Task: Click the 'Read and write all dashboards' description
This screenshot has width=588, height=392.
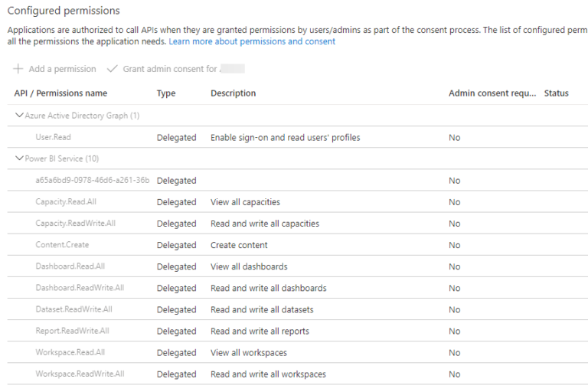Action: click(x=269, y=288)
